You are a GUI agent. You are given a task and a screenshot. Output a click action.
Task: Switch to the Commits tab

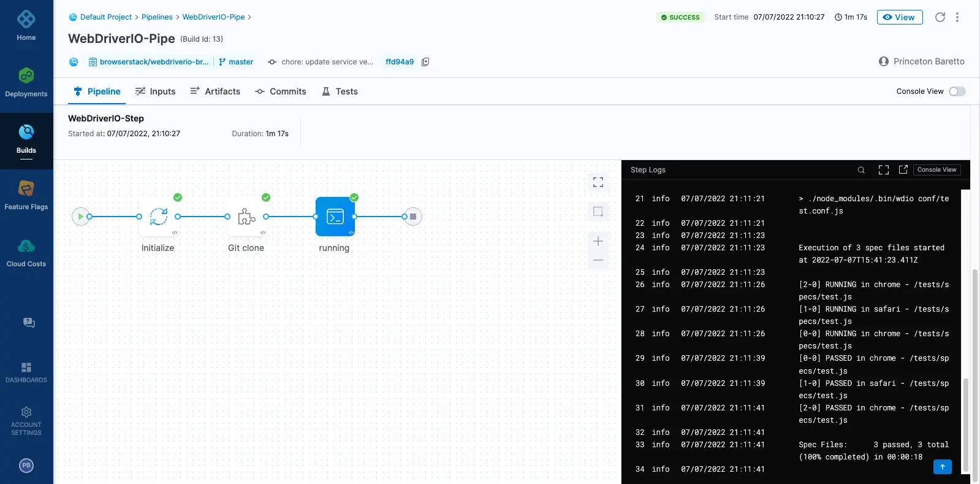coord(281,91)
